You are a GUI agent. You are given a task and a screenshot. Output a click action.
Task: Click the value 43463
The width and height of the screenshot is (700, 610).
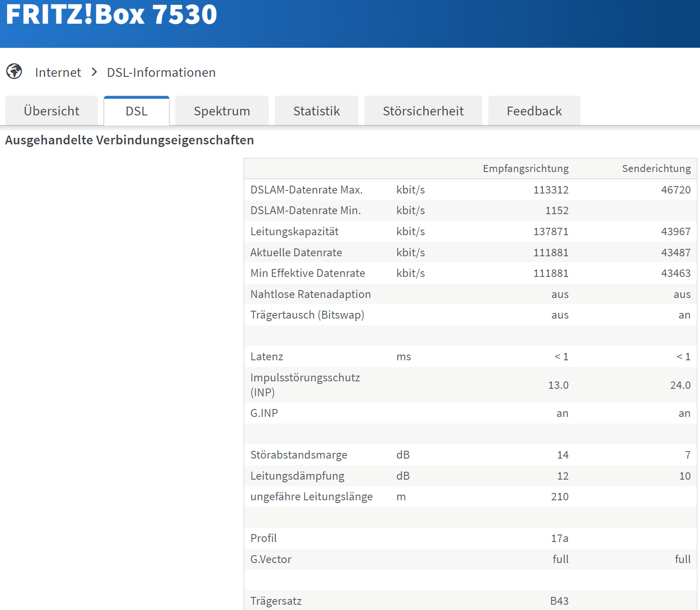click(x=676, y=273)
